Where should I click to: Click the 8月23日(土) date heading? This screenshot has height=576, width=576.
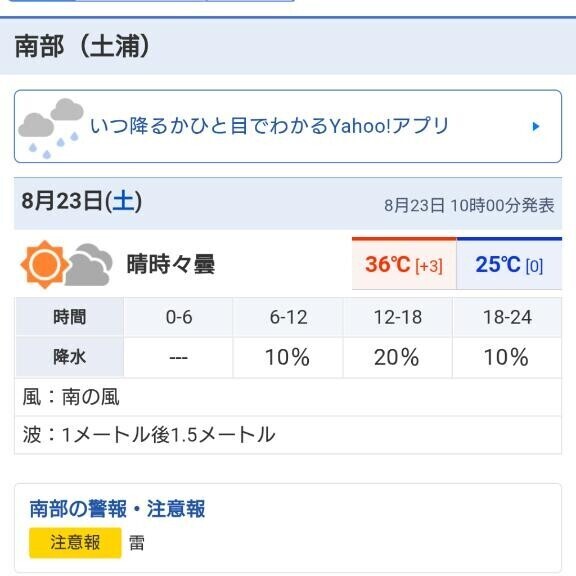(82, 201)
